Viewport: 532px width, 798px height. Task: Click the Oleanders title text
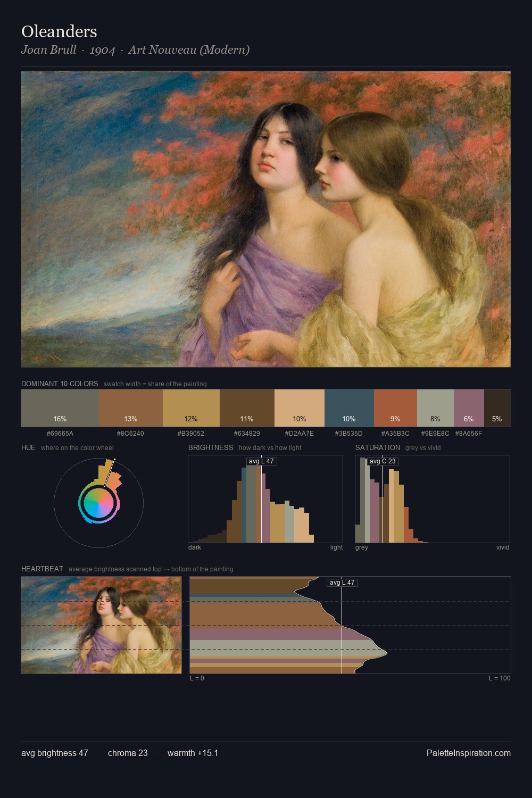(59, 32)
